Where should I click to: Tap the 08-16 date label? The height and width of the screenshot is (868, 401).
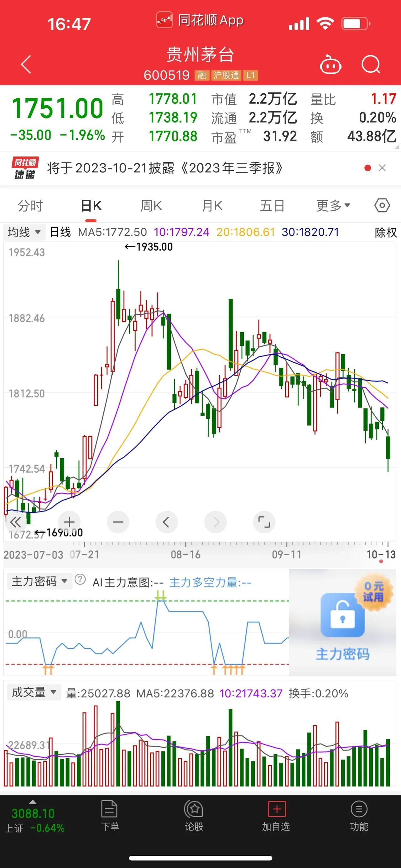tap(185, 554)
